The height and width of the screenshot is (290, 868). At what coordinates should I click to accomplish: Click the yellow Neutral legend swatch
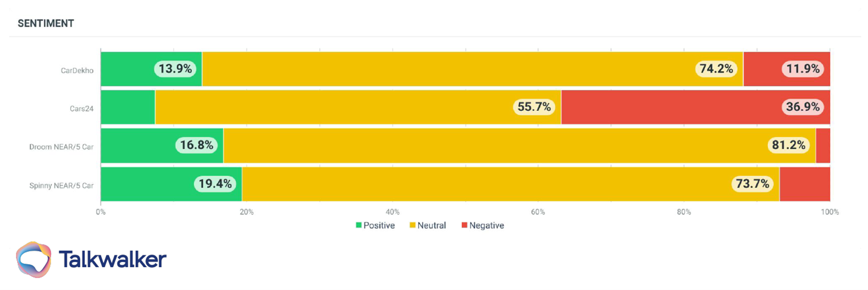(x=413, y=225)
